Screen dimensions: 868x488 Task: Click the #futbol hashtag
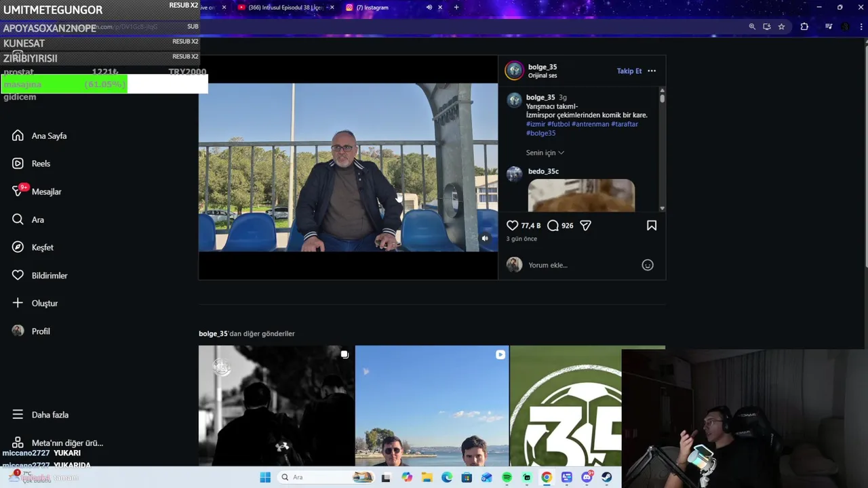pos(559,124)
